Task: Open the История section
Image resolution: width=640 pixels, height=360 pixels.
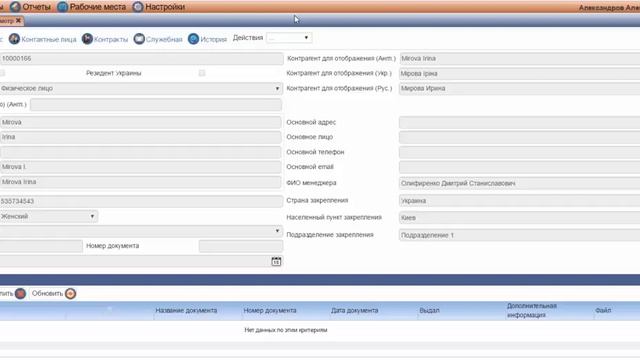Action: pyautogui.click(x=213, y=40)
